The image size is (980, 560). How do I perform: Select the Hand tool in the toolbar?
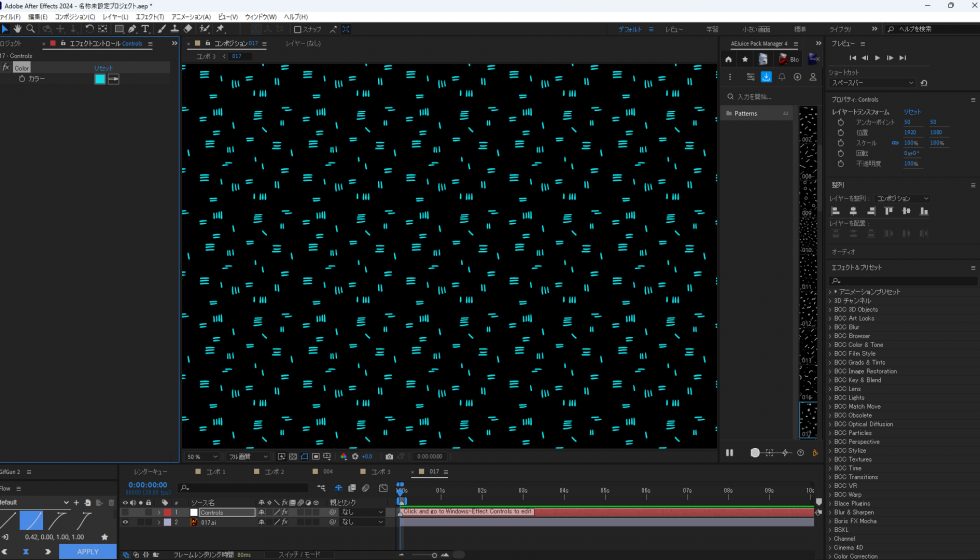pyautogui.click(x=17, y=29)
